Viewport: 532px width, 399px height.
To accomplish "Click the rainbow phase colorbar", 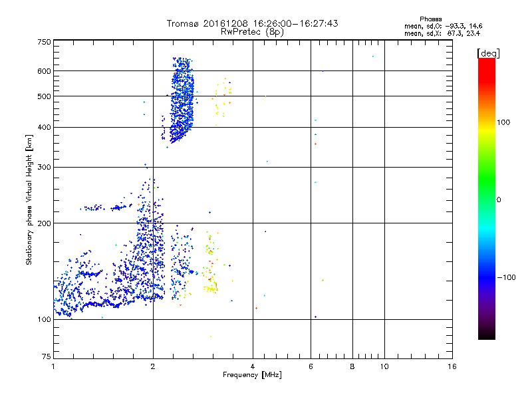I will 487,198.
